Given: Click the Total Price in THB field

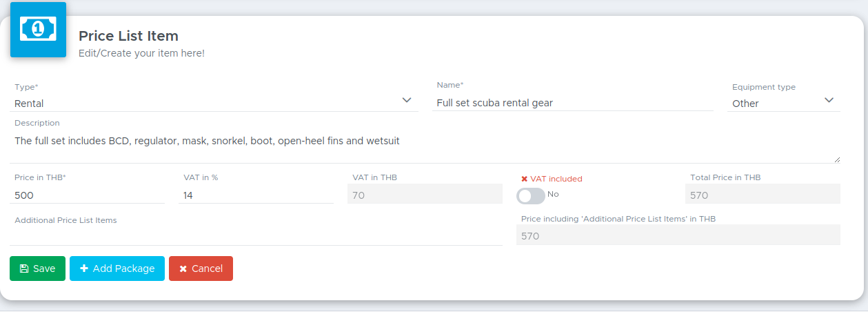Looking at the screenshot, I should tap(763, 195).
